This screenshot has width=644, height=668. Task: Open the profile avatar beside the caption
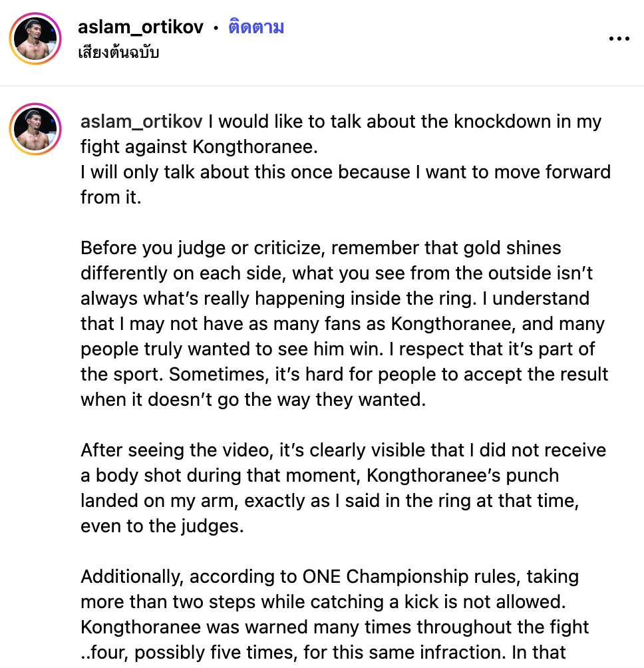pyautogui.click(x=35, y=129)
